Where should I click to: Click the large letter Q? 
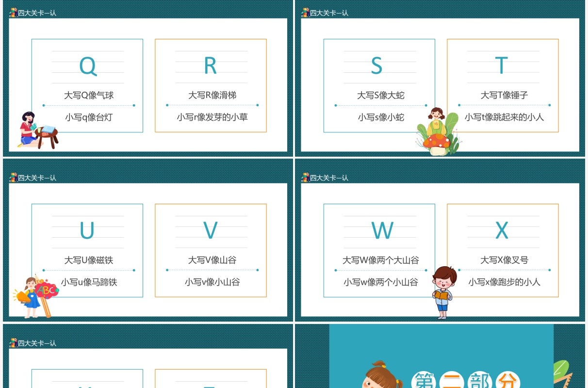[x=88, y=66]
